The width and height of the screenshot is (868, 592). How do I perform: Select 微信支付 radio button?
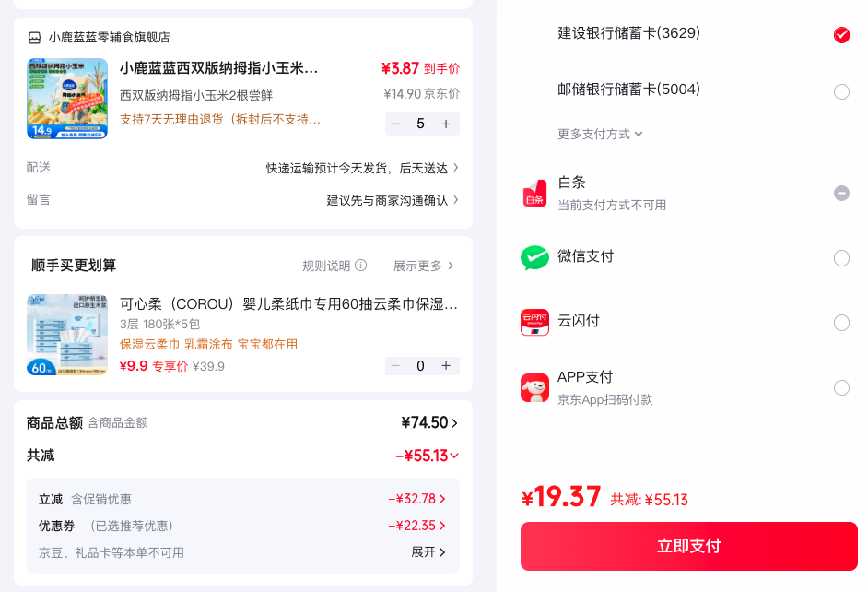coord(841,258)
